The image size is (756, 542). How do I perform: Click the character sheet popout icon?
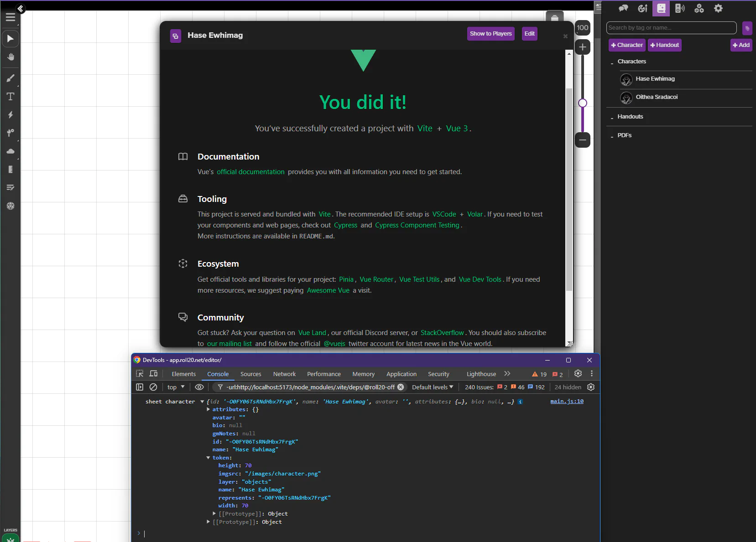click(176, 36)
